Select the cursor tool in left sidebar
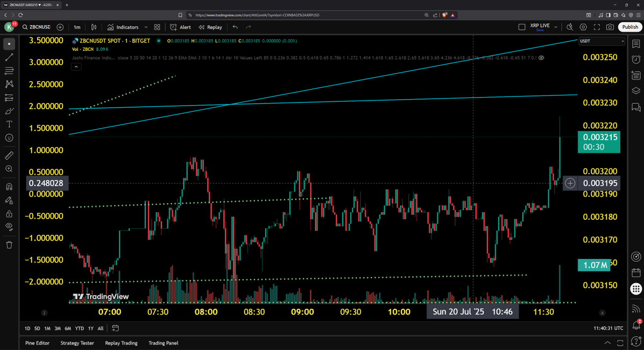Screen dimensions: 644x350 tap(9, 43)
